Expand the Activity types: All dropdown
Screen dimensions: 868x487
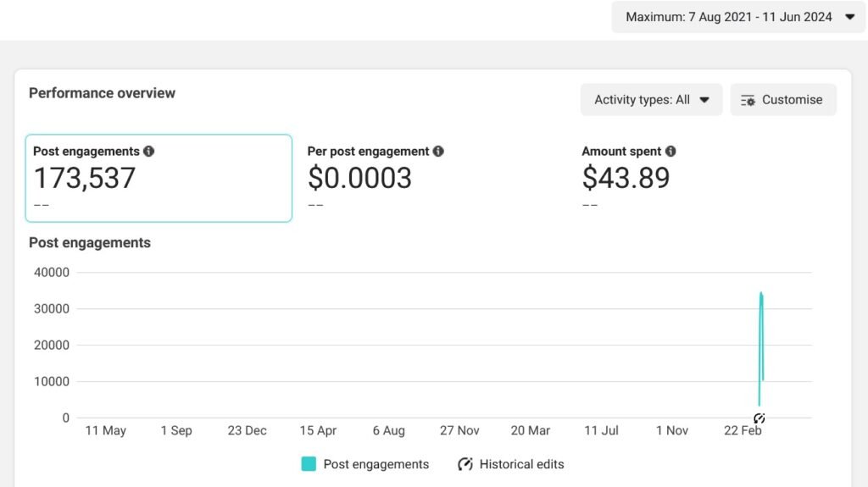pyautogui.click(x=651, y=100)
